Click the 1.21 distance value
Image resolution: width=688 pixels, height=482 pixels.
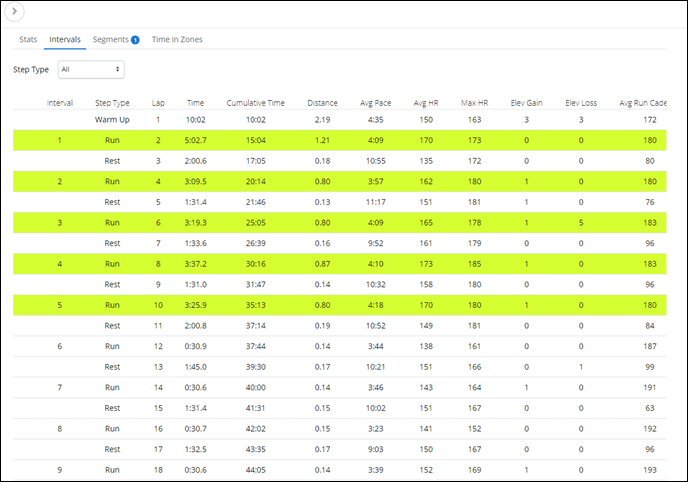(x=322, y=140)
